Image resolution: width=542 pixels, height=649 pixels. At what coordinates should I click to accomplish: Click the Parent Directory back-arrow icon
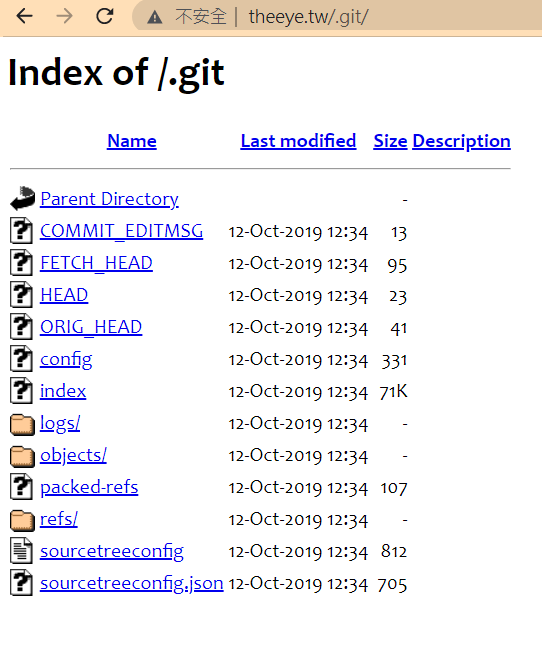22,198
